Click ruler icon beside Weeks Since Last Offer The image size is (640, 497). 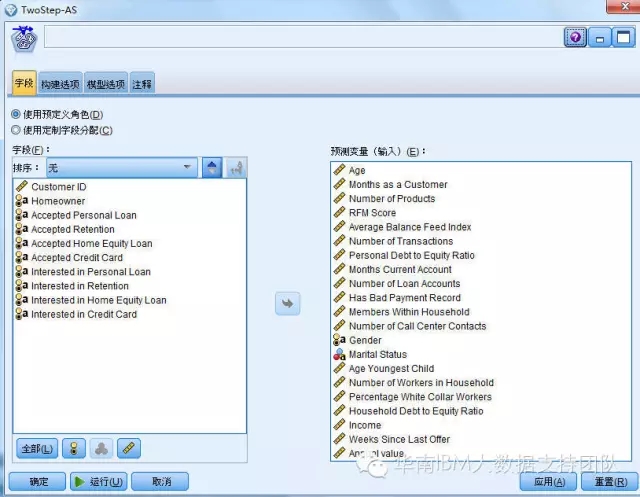[x=340, y=439]
